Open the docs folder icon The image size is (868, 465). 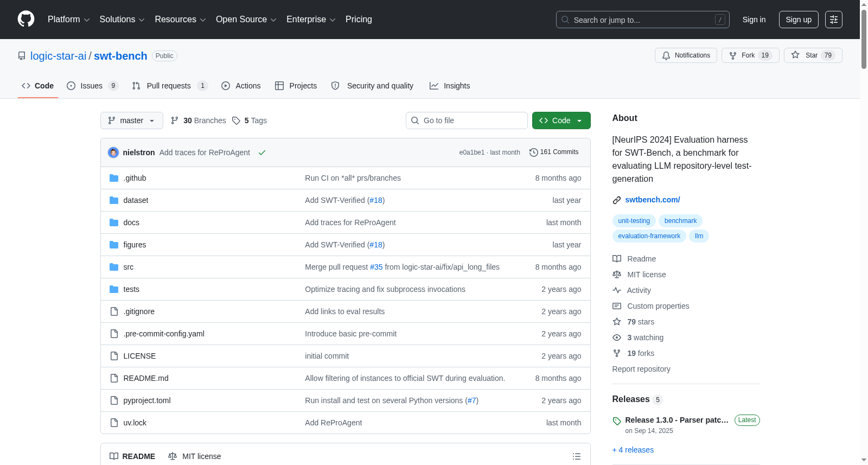click(114, 222)
